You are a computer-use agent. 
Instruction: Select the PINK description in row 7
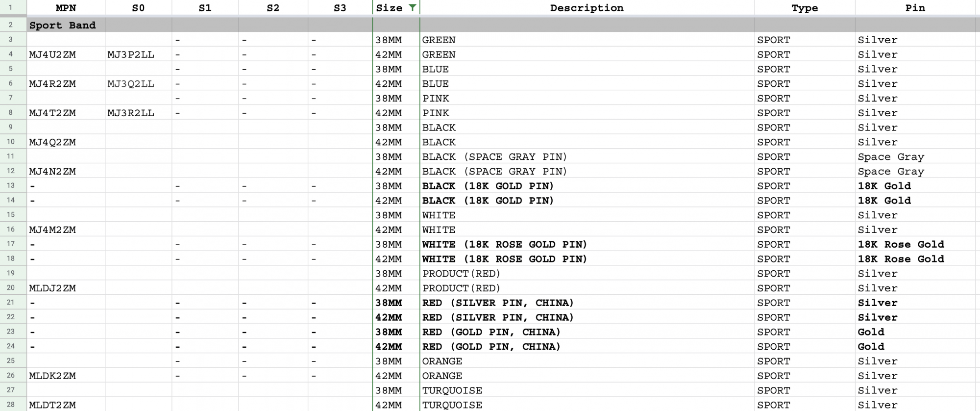pyautogui.click(x=587, y=98)
